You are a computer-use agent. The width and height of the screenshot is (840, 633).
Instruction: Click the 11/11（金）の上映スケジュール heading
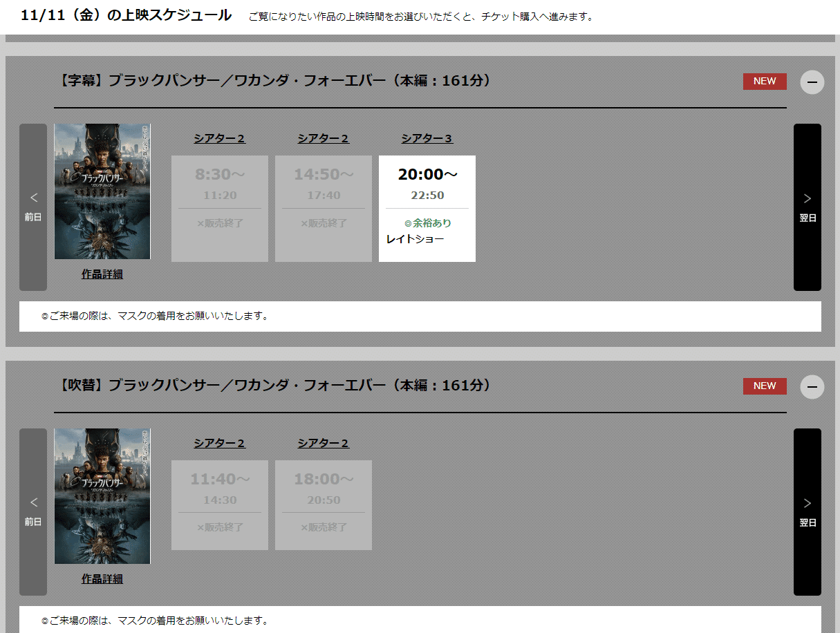point(127,16)
